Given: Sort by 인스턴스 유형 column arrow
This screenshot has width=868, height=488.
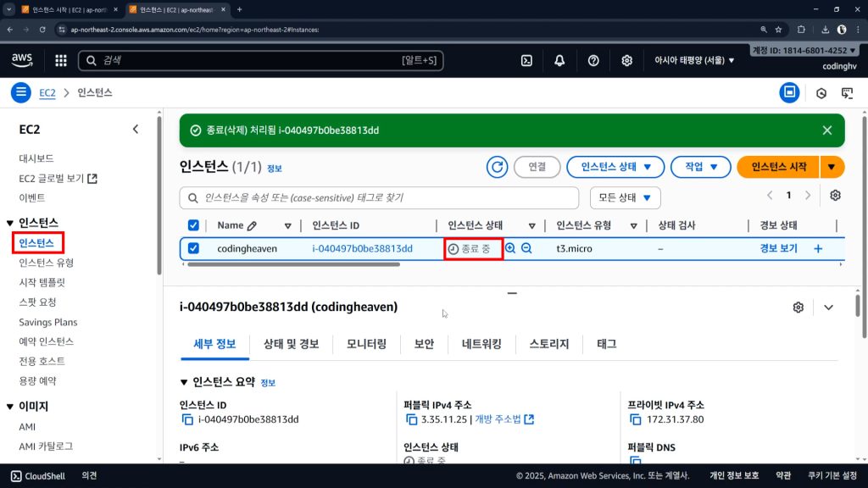Looking at the screenshot, I should [633, 225].
